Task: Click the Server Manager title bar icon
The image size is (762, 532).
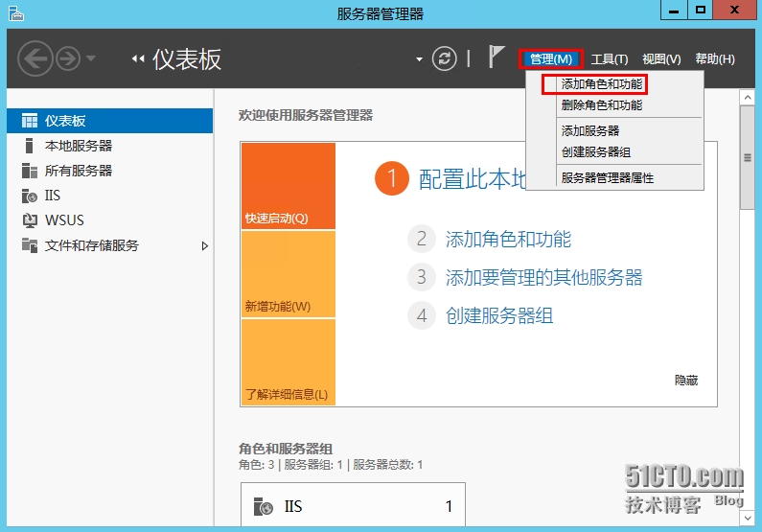Action: [16, 13]
